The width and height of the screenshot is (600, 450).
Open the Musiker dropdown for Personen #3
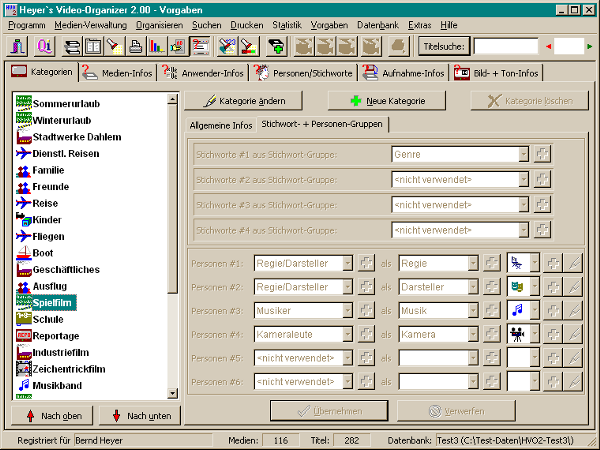tap(348, 310)
